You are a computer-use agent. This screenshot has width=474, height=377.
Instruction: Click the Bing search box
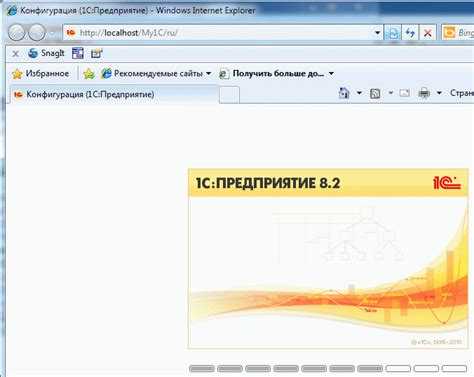point(458,33)
